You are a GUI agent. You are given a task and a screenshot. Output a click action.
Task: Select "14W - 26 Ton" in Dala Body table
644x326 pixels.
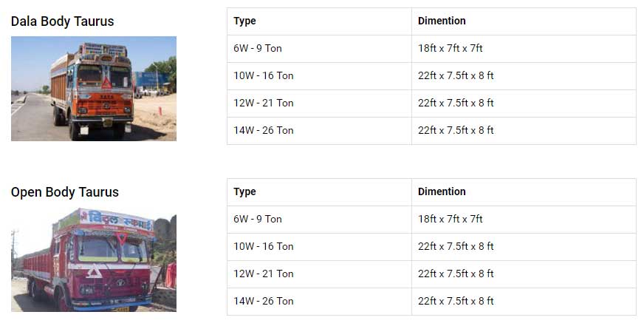tap(264, 131)
